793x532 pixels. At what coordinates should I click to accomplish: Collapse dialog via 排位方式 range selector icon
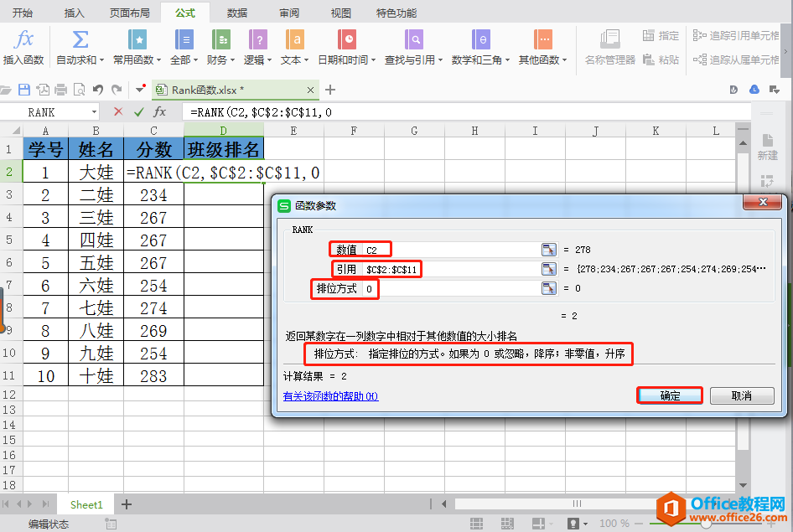[x=549, y=288]
